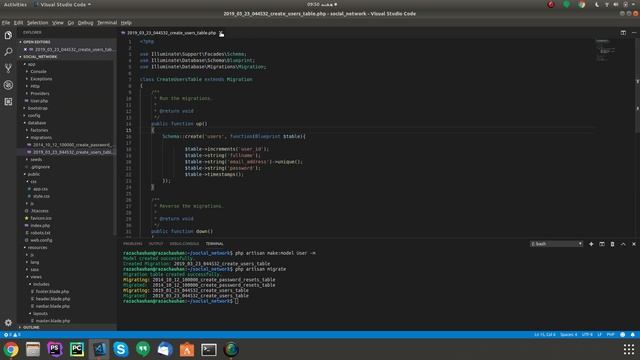The image size is (640, 360).
Task: Show applications grid in the dock
Action: (629, 349)
